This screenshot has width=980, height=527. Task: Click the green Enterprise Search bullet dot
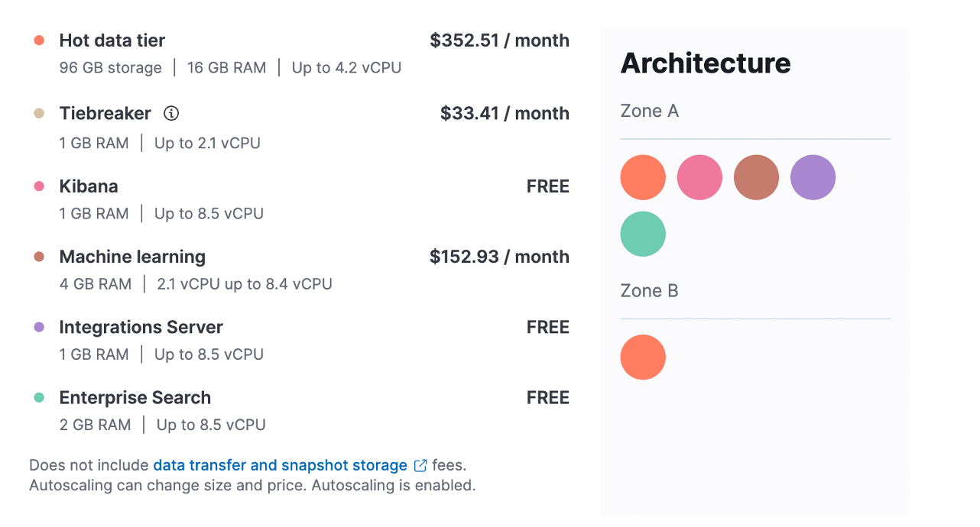pyautogui.click(x=39, y=397)
